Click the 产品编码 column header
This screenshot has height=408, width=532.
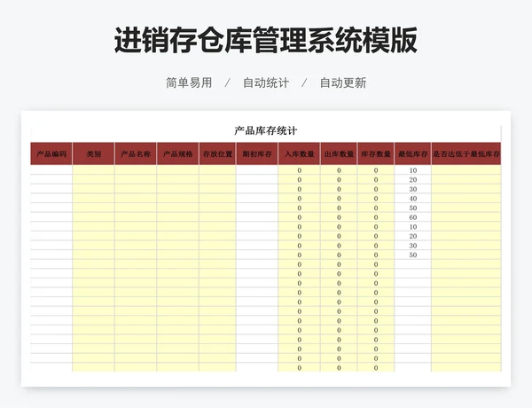pyautogui.click(x=51, y=153)
